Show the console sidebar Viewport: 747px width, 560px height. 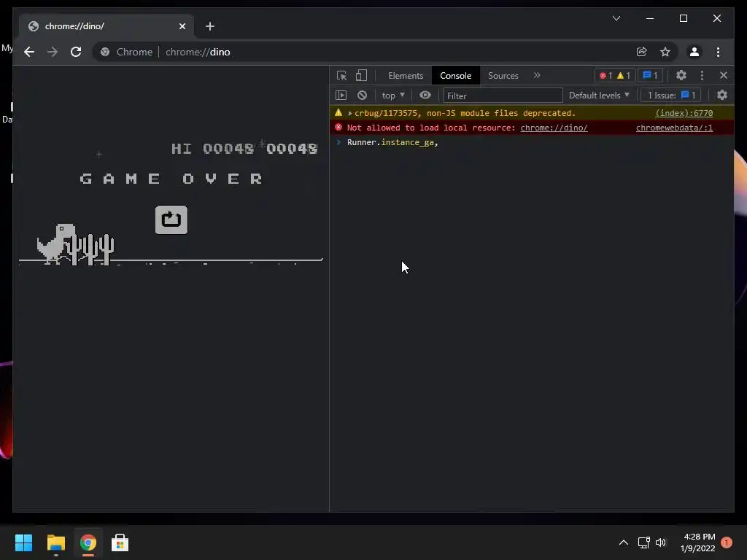click(341, 96)
